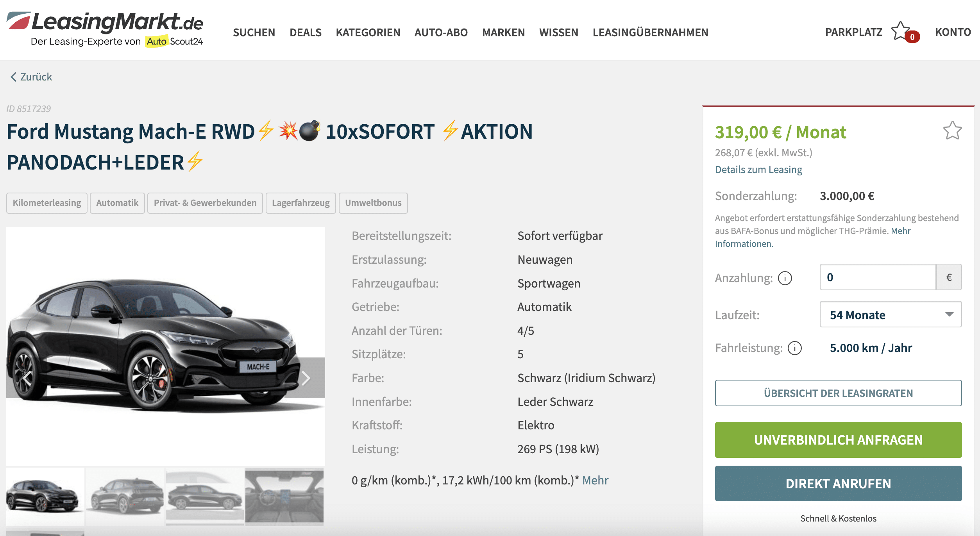Image resolution: width=980 pixels, height=536 pixels.
Task: Click the 269 PS (198 kW) value
Action: point(558,449)
